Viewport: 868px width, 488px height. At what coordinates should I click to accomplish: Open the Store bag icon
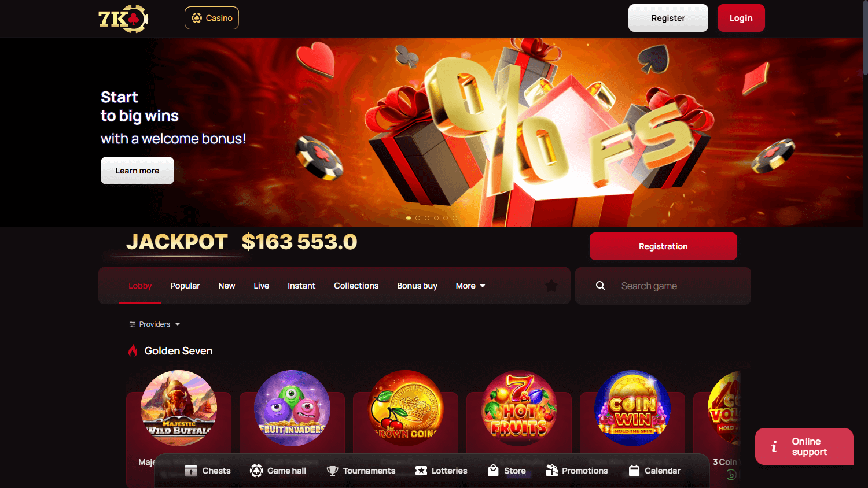(x=493, y=471)
